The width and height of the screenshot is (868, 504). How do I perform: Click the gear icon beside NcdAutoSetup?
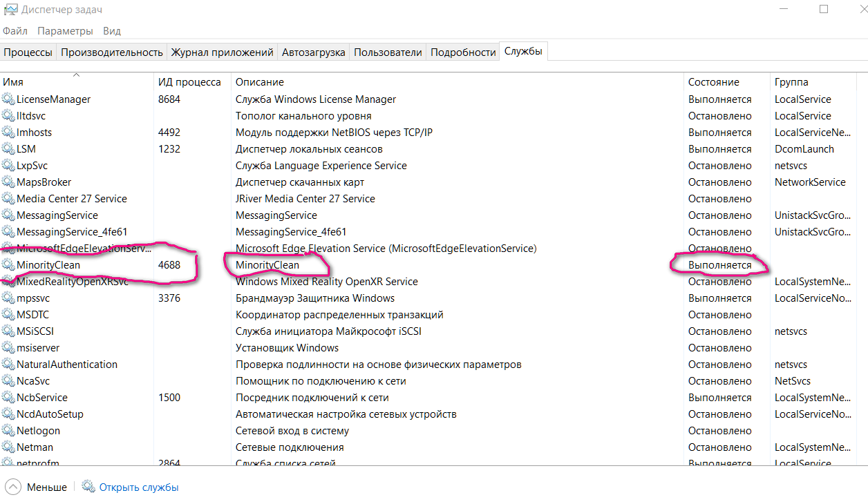click(8, 414)
